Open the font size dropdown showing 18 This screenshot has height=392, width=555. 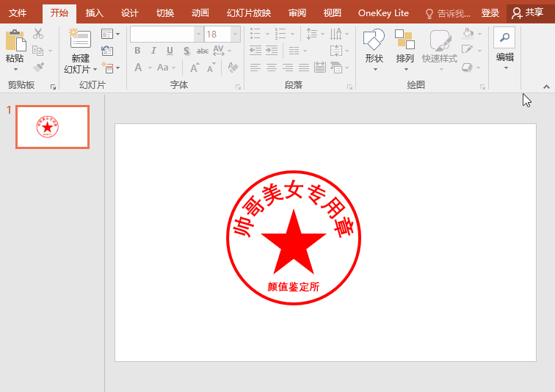point(235,35)
